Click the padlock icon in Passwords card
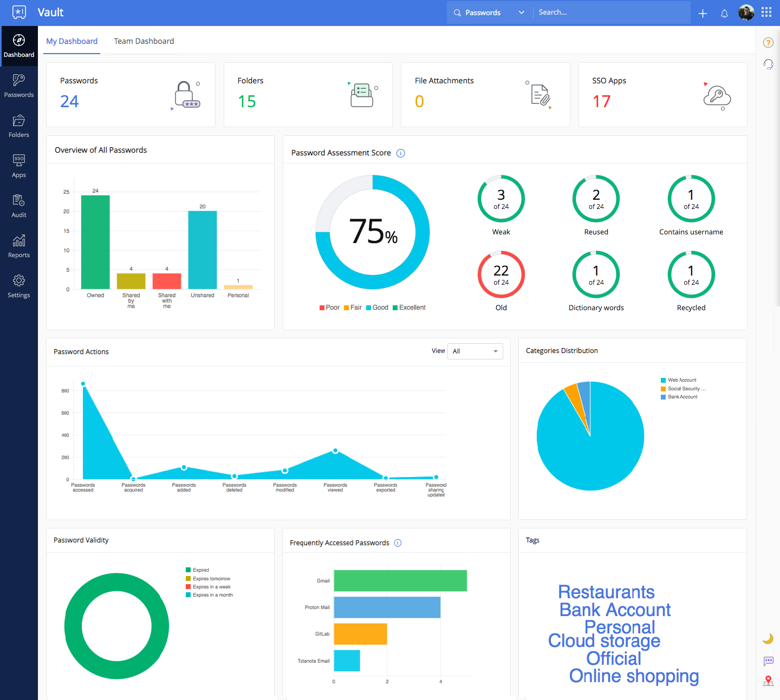The image size is (780, 700). 186,95
